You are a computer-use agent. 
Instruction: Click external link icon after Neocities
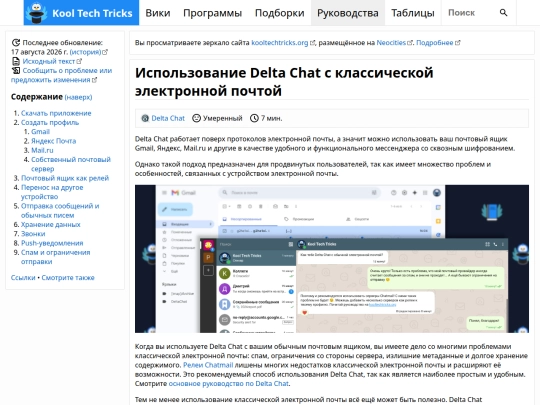point(410,43)
